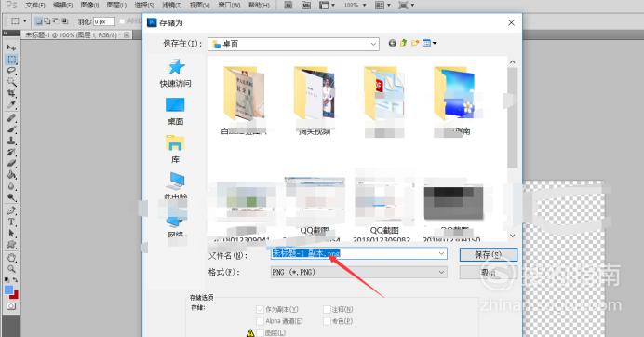Select the Paint Bucket tool

click(x=11, y=175)
